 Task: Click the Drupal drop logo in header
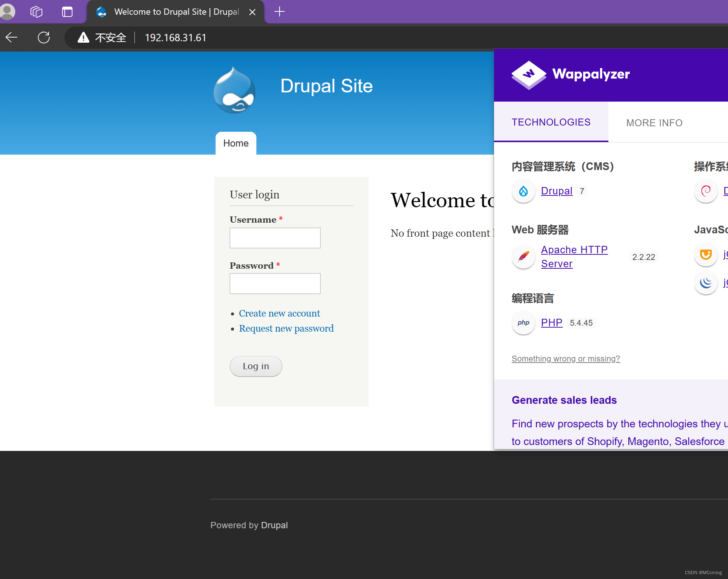coord(234,90)
